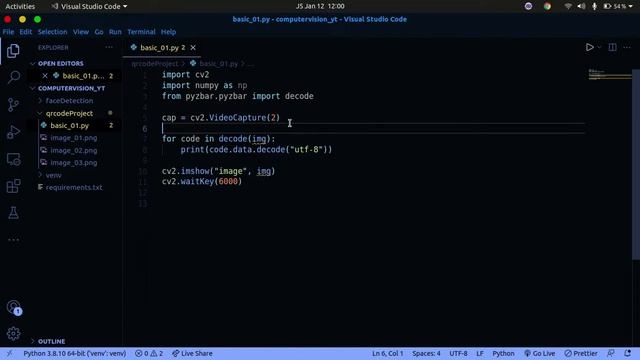The width and height of the screenshot is (640, 360).
Task: Click qrcodeProject in breadcrumb
Action: [x=155, y=64]
